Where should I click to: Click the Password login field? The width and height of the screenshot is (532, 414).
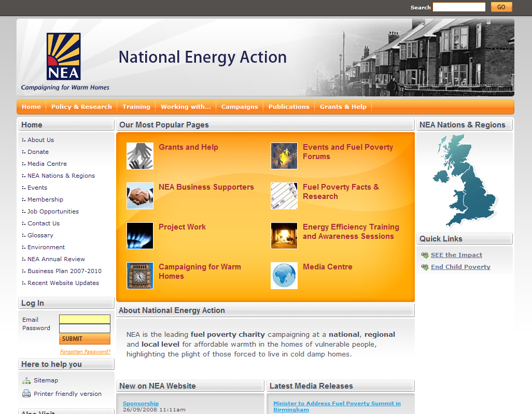85,328
